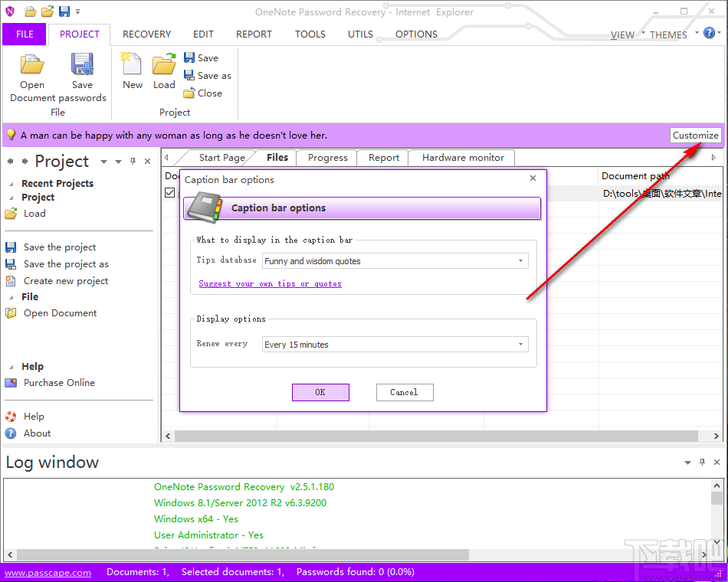Viewport: 728px width, 582px height.
Task: Click the About icon at sidebar bottom
Action: coord(13,433)
